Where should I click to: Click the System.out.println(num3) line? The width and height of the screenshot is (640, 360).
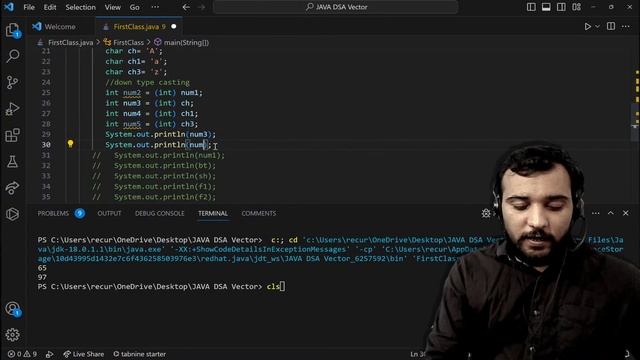[160, 134]
